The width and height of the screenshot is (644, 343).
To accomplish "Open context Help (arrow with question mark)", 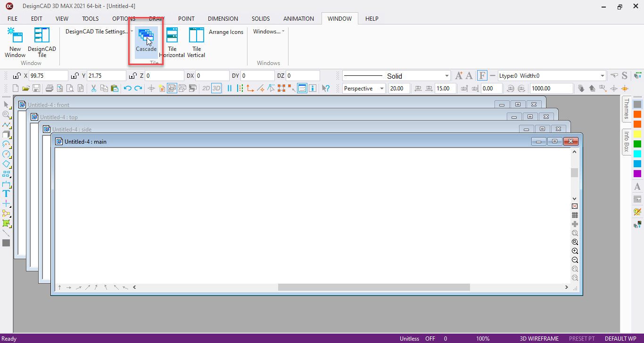I will click(x=325, y=88).
